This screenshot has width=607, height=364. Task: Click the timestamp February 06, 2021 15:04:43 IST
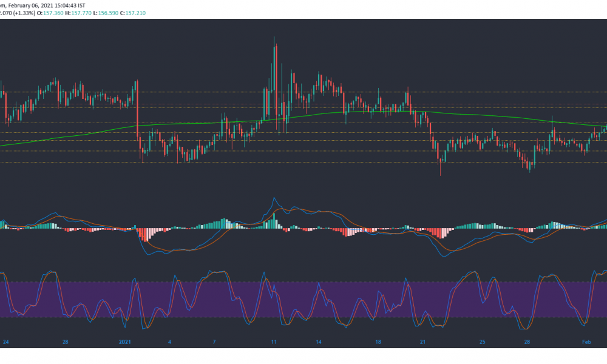[x=47, y=6]
